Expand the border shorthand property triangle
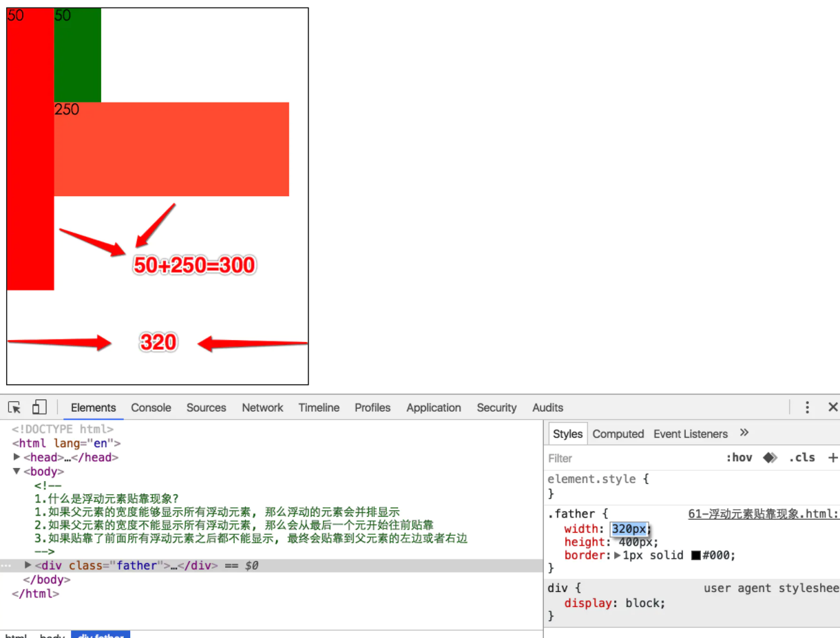 pyautogui.click(x=617, y=555)
